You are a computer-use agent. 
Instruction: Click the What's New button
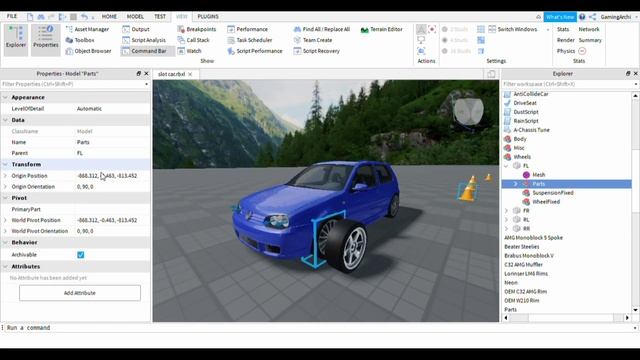point(560,17)
